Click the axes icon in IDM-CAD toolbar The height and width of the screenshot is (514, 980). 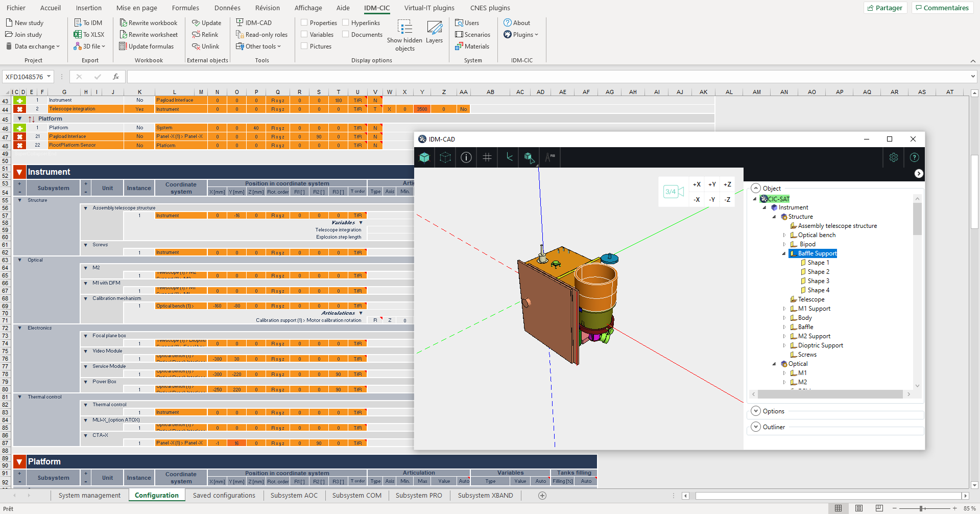[508, 157]
